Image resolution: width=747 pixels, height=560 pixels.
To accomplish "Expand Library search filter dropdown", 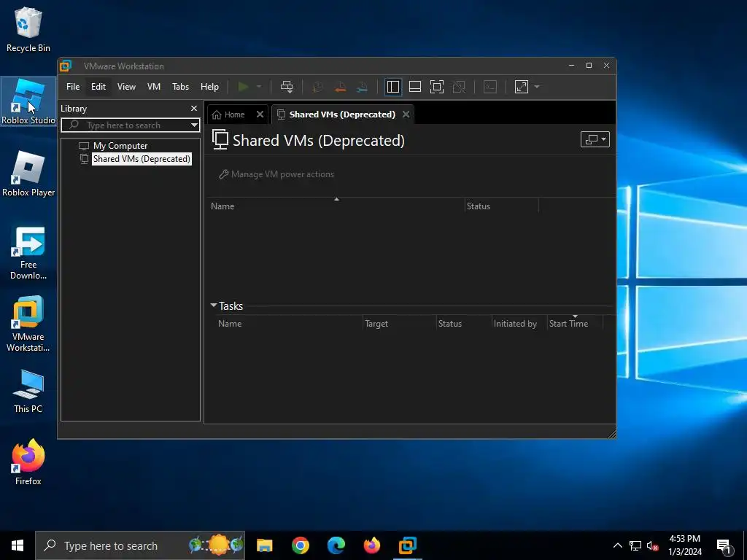I will click(x=194, y=125).
